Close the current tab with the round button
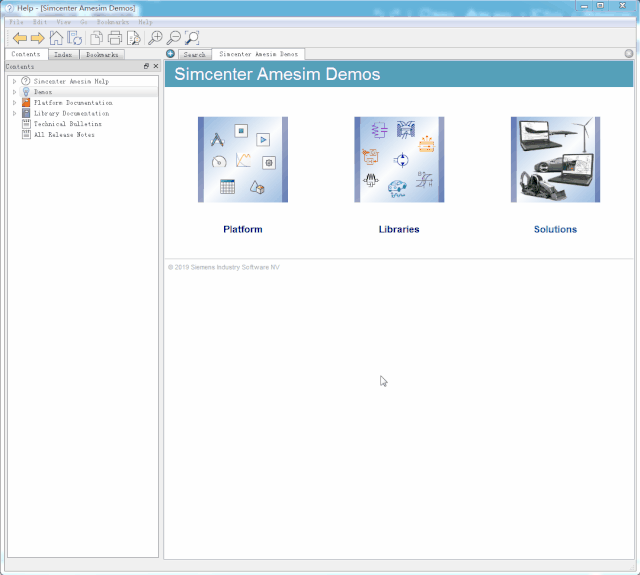The image size is (640, 575). (x=629, y=53)
